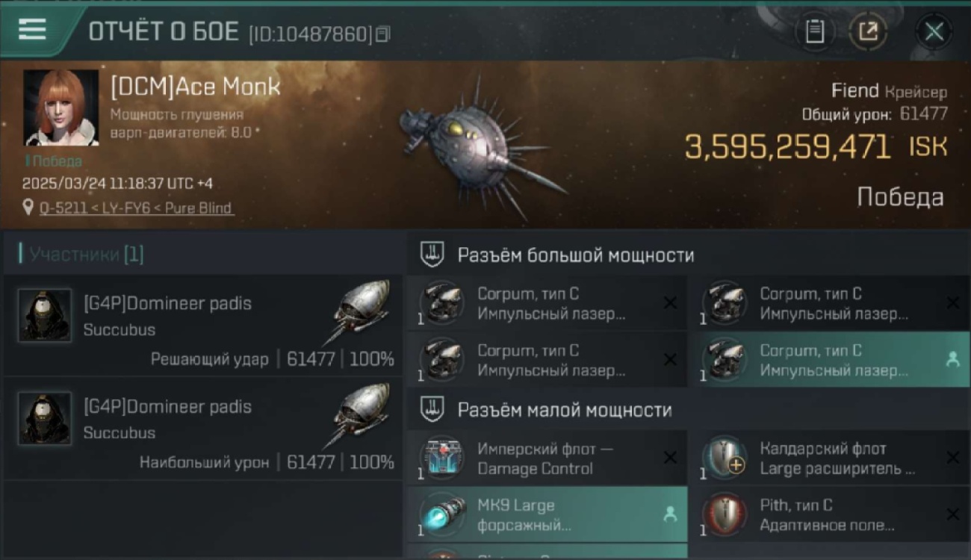Viewport: 971px width, 560px height.
Task: Close the battle report window
Action: [934, 31]
